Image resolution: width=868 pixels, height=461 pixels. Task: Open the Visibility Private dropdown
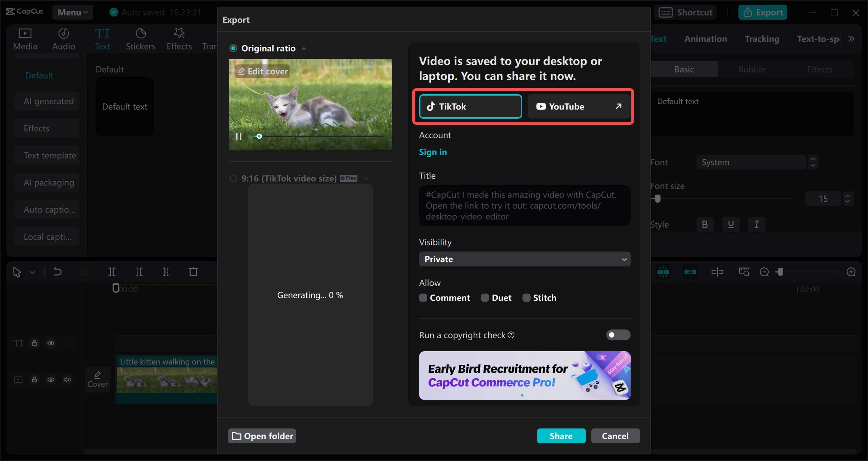point(525,259)
